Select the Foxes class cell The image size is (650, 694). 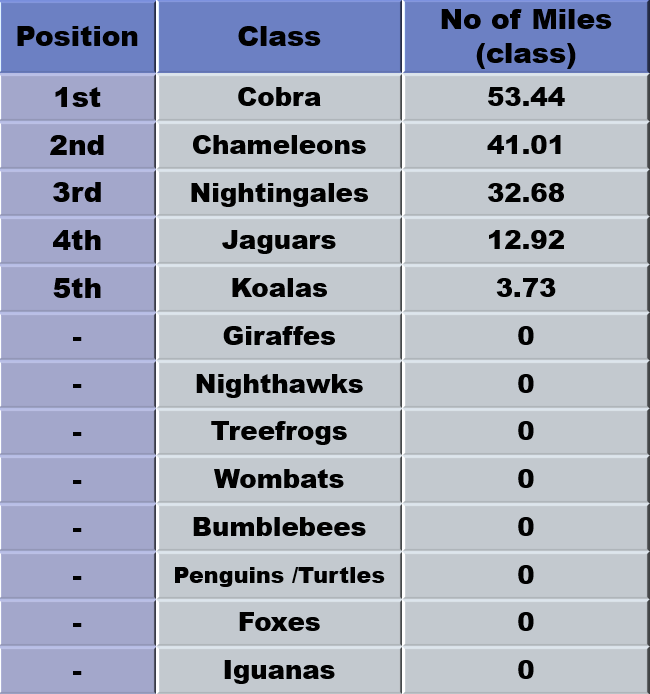[279, 622]
